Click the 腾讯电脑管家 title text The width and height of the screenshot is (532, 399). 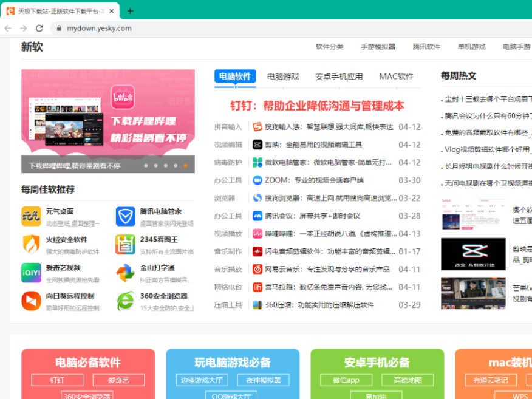(x=161, y=211)
